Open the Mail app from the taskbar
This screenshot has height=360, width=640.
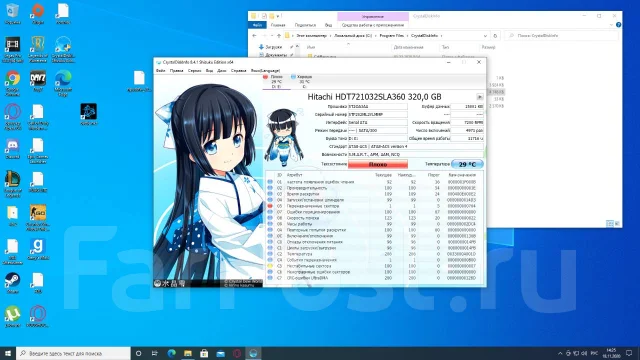pyautogui.click(x=220, y=353)
